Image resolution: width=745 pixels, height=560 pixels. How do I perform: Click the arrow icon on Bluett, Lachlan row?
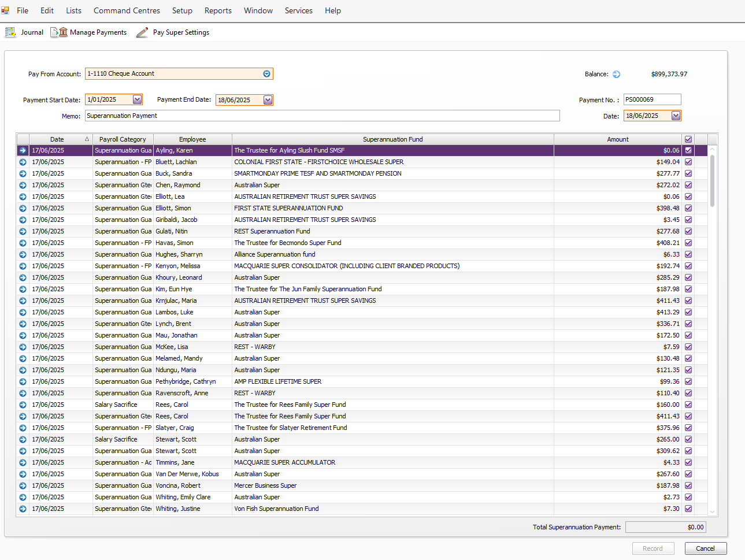(23, 162)
